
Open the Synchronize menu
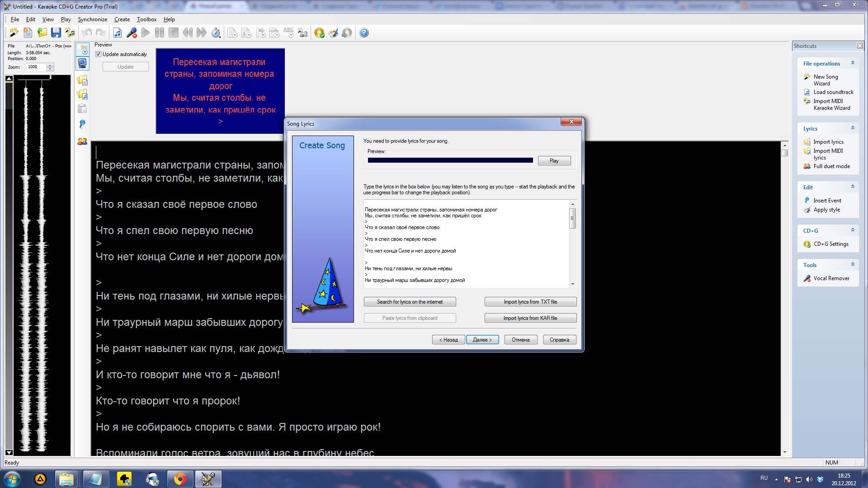click(92, 19)
